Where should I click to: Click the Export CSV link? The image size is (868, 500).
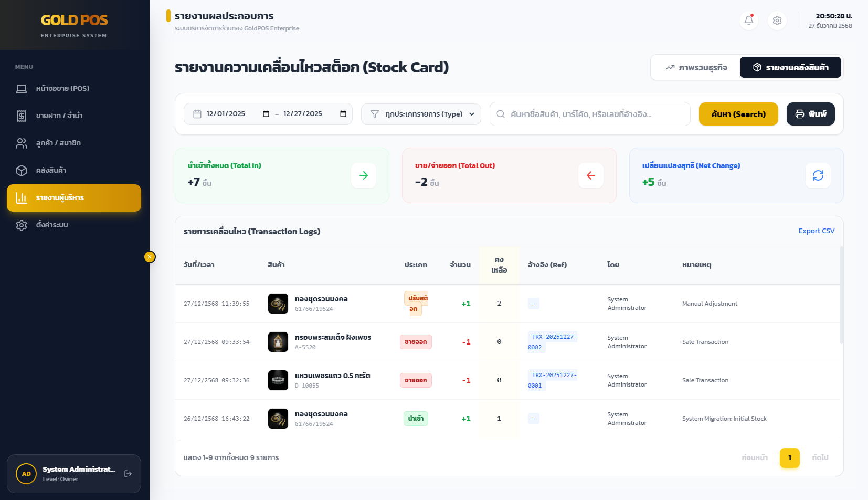[x=816, y=231]
